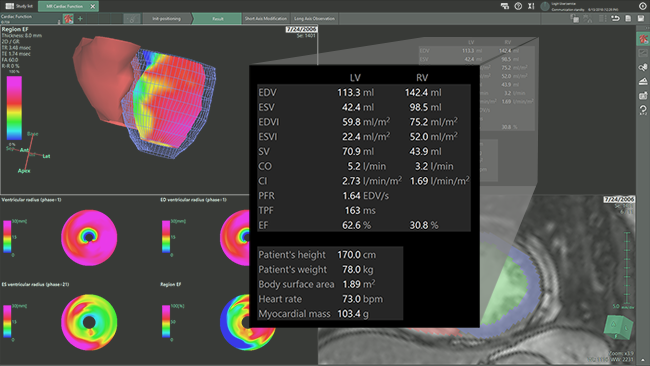This screenshot has width=650, height=366.
Task: Add new application with plus icon
Action: [x=80, y=19]
